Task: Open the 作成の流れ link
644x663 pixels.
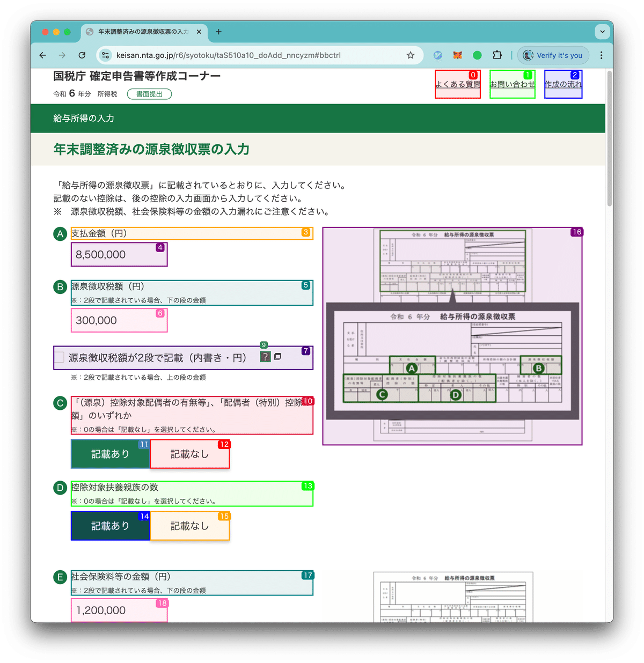Action: point(563,84)
